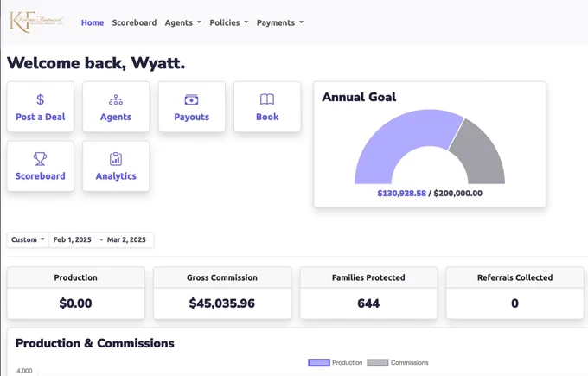Click the org-chart icon on Agents card
Viewport: 588px width, 376px height.
click(116, 99)
